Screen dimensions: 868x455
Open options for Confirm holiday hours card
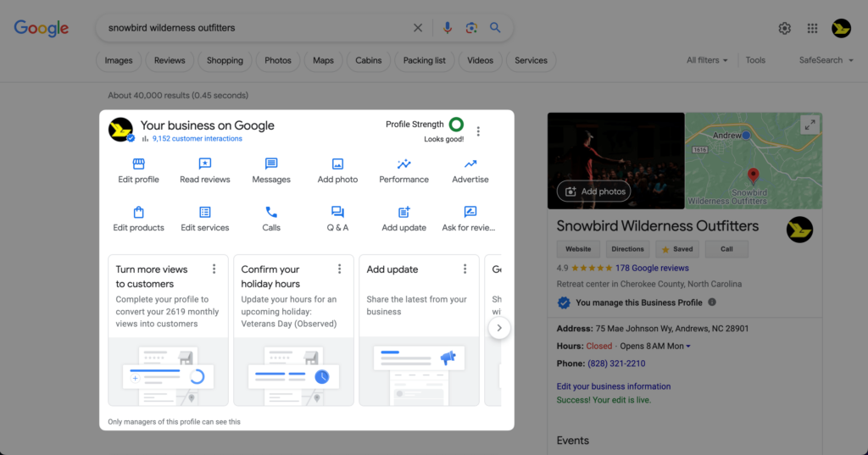coord(339,269)
